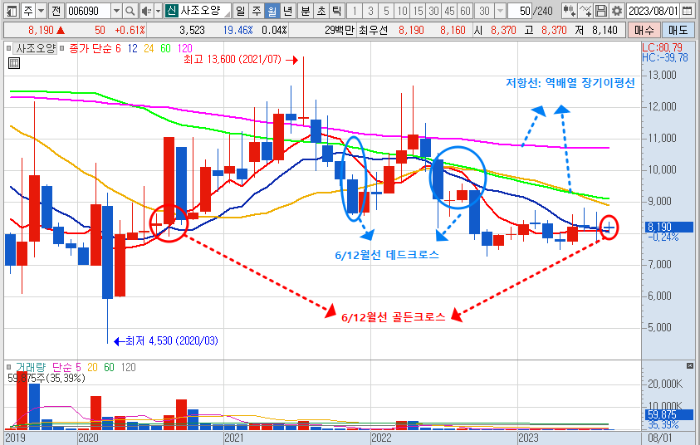Choose the 45 interval button
The height and width of the screenshot is (445, 700).
450,10
